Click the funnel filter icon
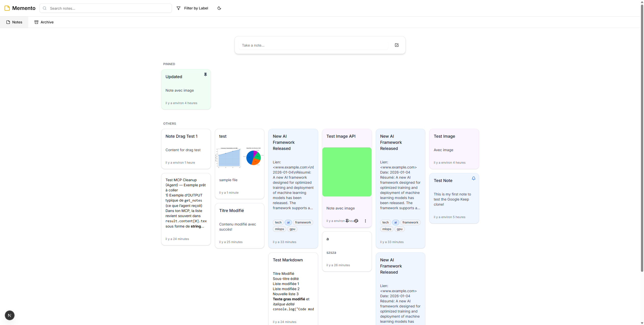 pyautogui.click(x=179, y=8)
